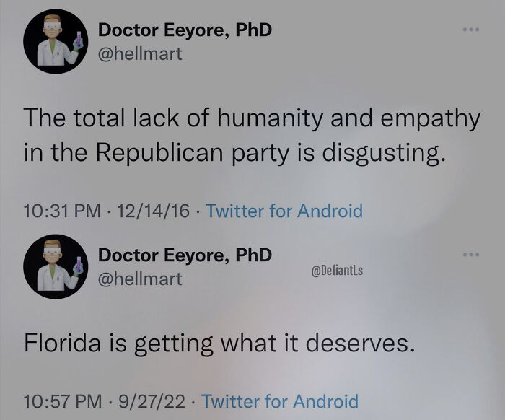The height and width of the screenshot is (420, 505).
Task: Click Doctor Eeyore, PhD name on bottom tweet
Action: coord(185,255)
